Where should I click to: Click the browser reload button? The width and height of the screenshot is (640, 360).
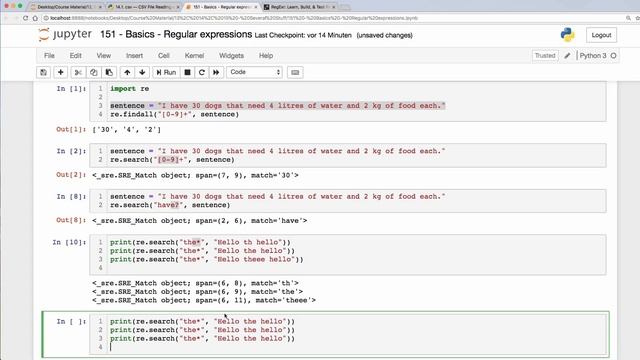coord(25,18)
